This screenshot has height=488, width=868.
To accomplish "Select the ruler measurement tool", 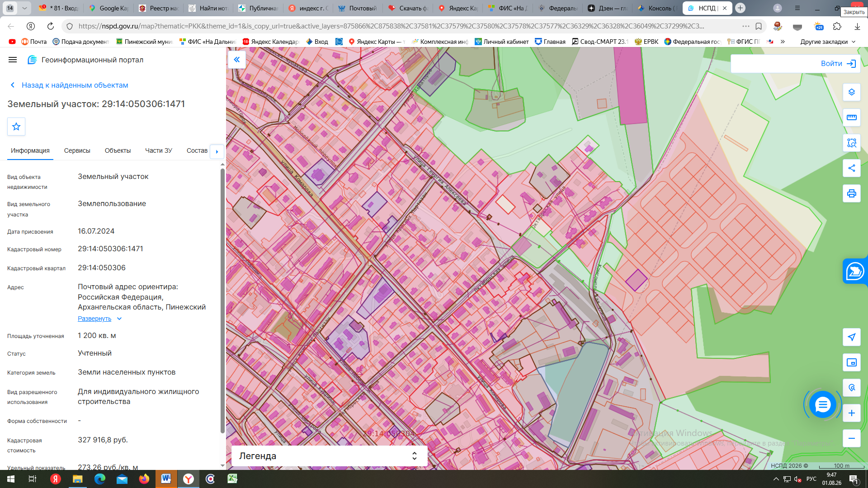I will point(852,117).
